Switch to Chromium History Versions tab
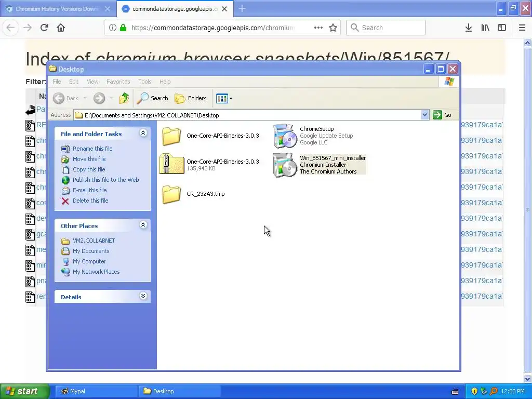This screenshot has height=399, width=532. coord(58,9)
